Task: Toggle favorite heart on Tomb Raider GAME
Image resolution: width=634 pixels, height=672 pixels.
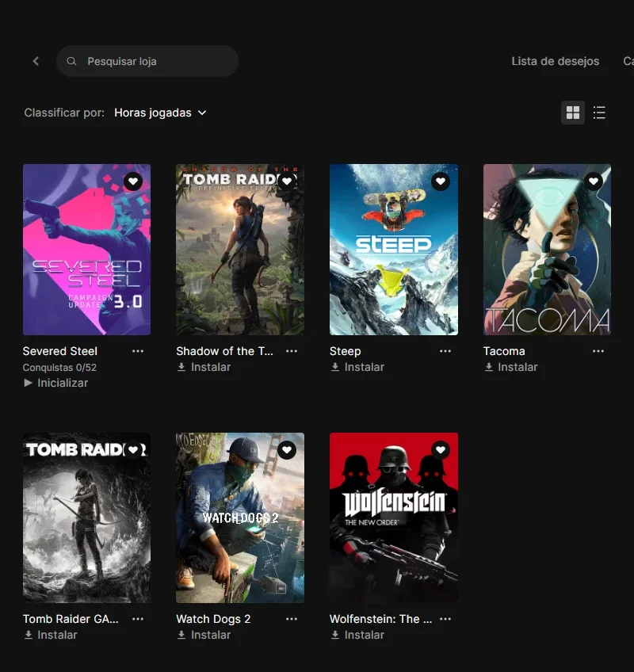Action: point(133,449)
